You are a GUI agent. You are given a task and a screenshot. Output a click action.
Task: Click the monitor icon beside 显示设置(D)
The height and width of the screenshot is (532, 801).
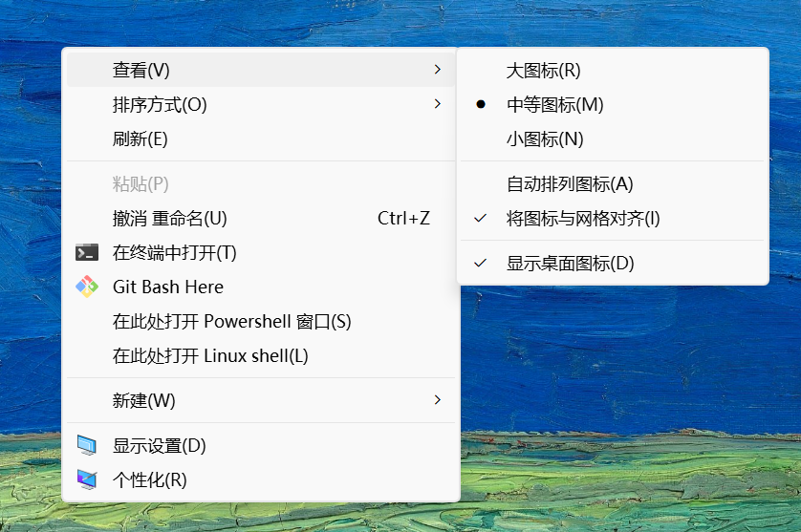[87, 445]
